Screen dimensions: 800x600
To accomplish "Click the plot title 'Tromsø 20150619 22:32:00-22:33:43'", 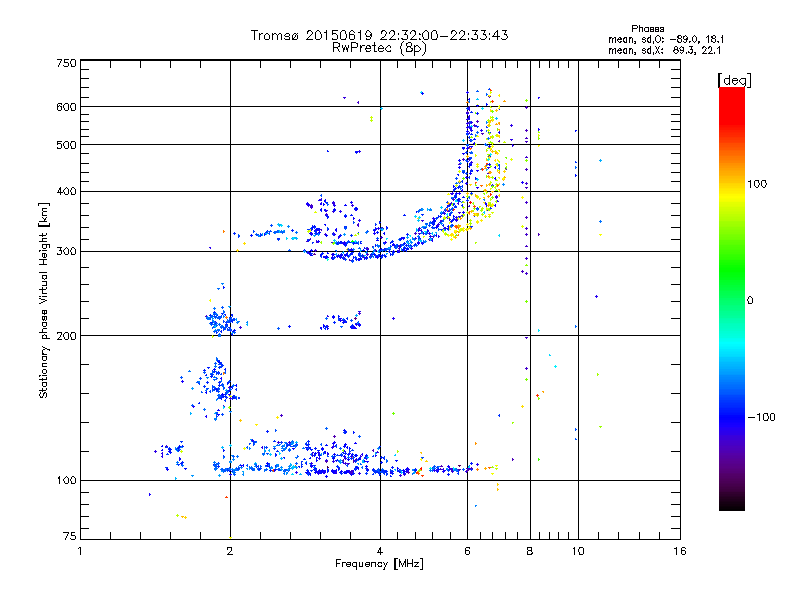I will (x=379, y=35).
